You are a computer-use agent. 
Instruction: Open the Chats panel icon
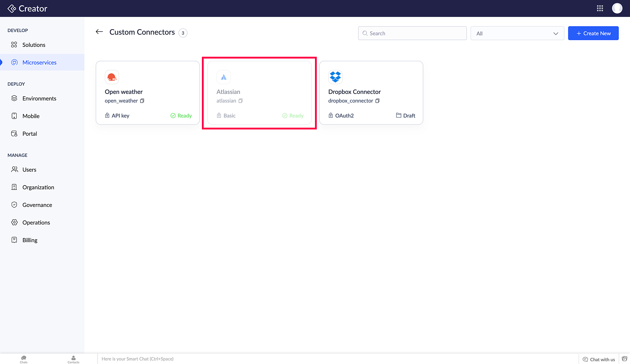click(24, 359)
